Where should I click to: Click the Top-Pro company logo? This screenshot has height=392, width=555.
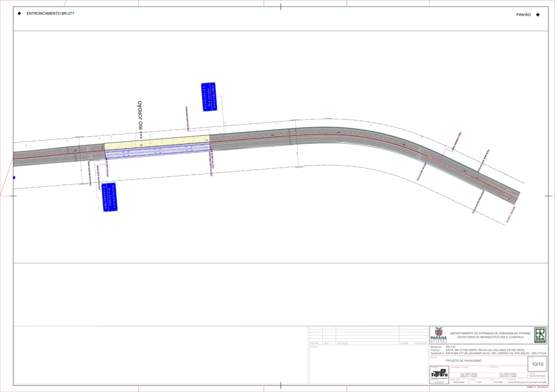point(439,374)
